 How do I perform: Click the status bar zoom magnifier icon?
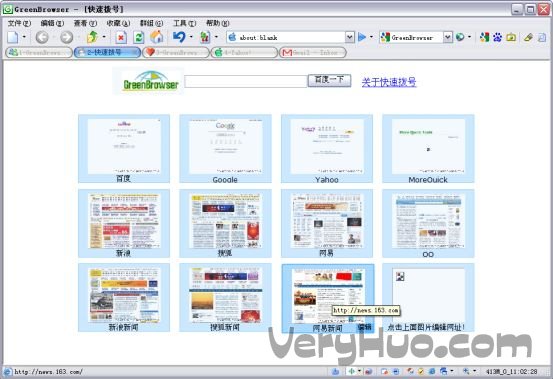tap(466, 371)
